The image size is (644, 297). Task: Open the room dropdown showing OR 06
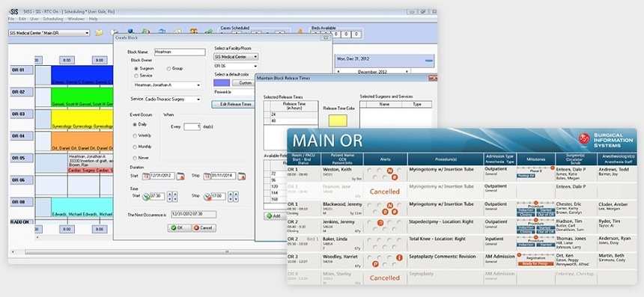click(236, 66)
